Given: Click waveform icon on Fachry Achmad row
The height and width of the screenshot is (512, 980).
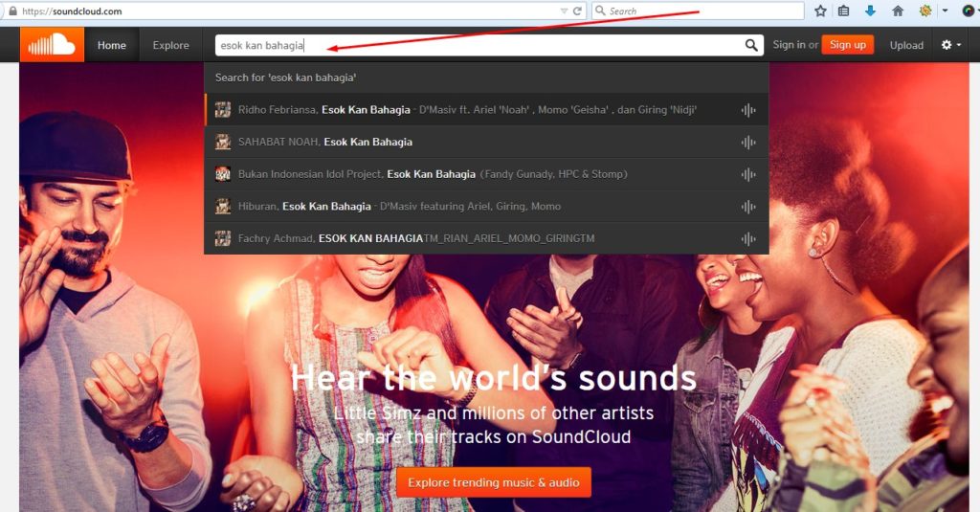Looking at the screenshot, I should (748, 239).
